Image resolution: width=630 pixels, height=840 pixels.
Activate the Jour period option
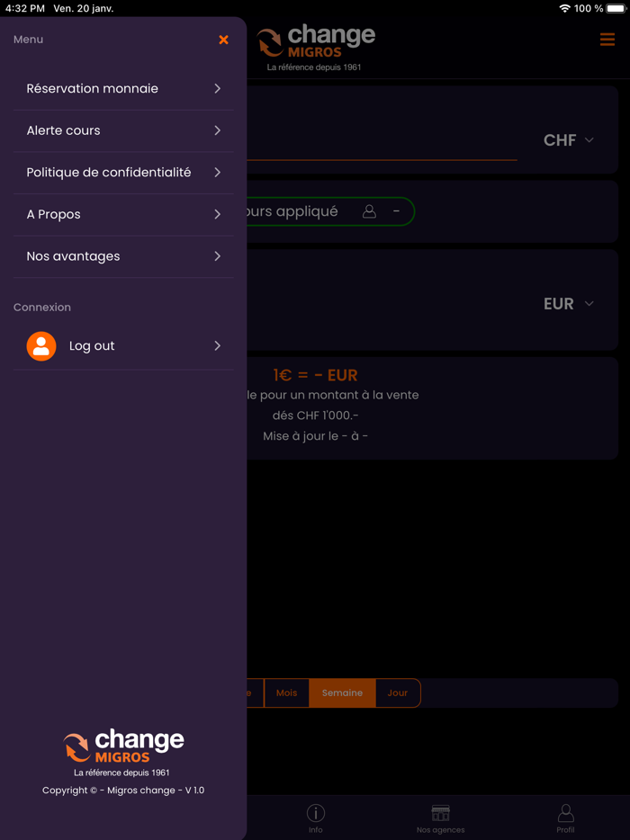coord(397,693)
